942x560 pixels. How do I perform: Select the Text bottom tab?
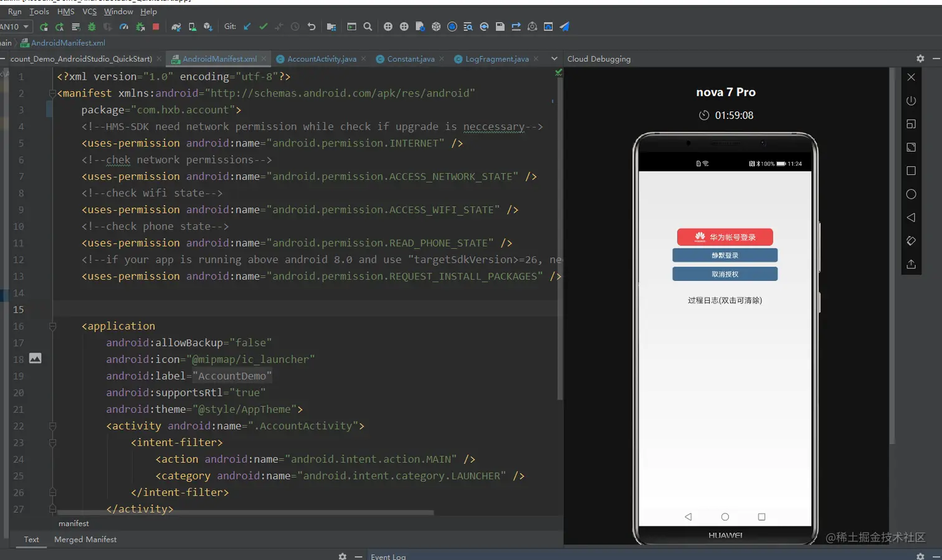pos(31,539)
